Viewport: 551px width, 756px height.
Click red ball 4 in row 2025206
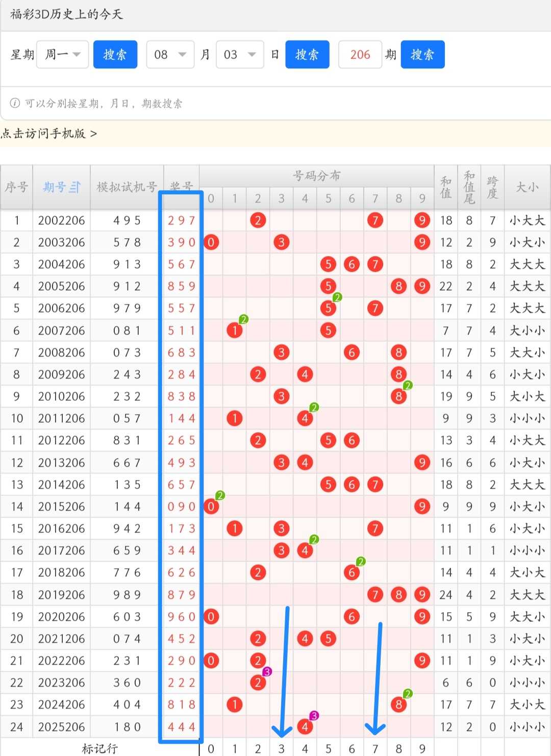[305, 726]
